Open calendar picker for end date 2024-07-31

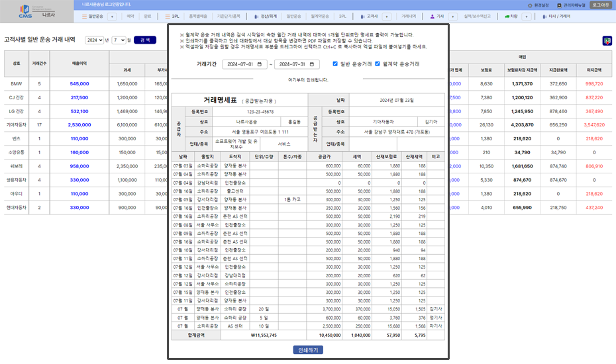(x=312, y=64)
